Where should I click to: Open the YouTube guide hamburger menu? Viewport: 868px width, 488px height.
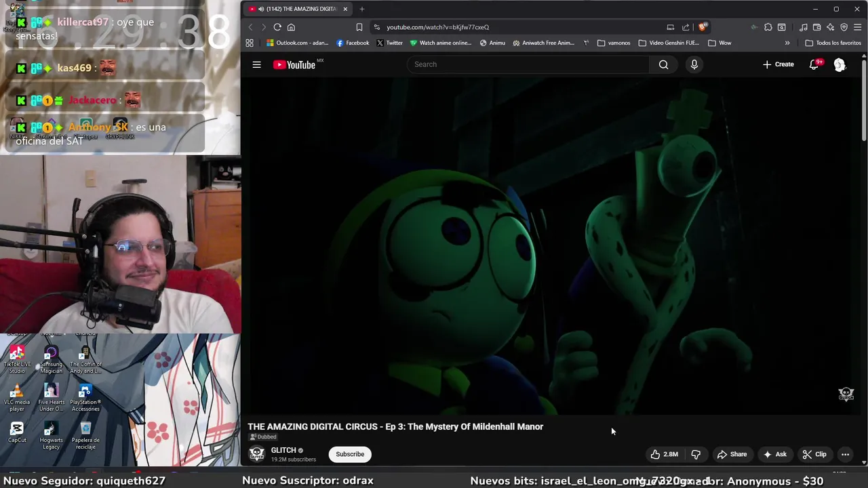click(256, 64)
